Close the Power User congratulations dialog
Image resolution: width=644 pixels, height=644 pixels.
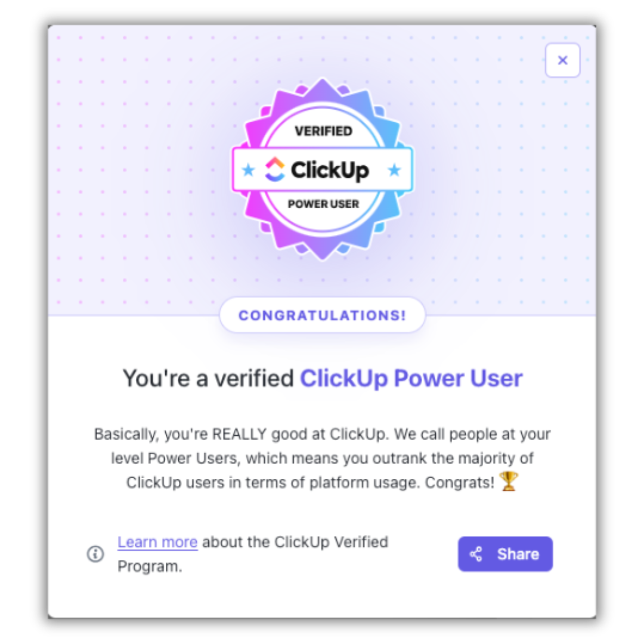coord(562,60)
